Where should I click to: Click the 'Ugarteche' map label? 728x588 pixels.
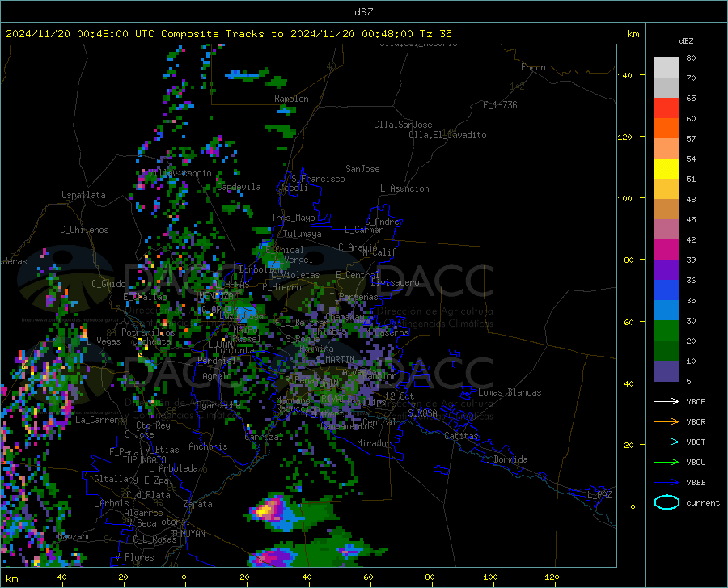(x=218, y=405)
